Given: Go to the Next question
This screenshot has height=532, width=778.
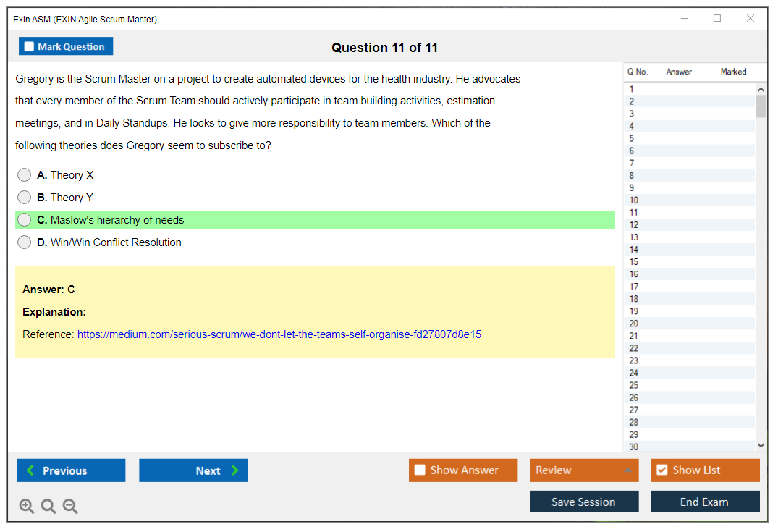Looking at the screenshot, I should pyautogui.click(x=193, y=470).
